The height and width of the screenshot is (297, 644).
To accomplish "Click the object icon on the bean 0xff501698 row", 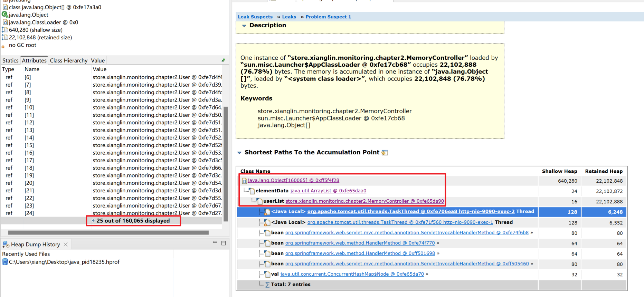I will 267,253.
